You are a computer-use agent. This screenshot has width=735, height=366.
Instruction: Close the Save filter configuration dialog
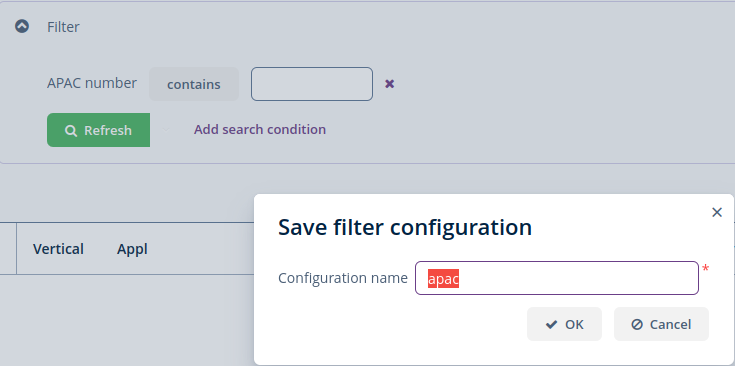pos(717,212)
